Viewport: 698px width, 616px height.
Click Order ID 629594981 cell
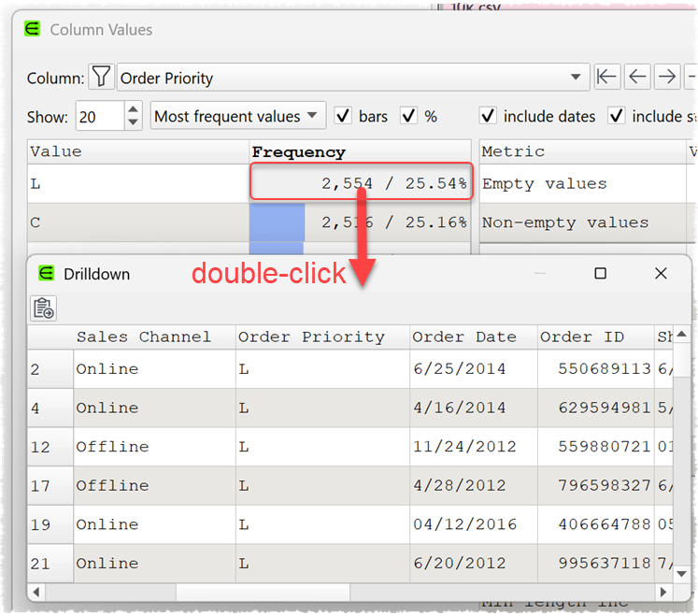(595, 408)
